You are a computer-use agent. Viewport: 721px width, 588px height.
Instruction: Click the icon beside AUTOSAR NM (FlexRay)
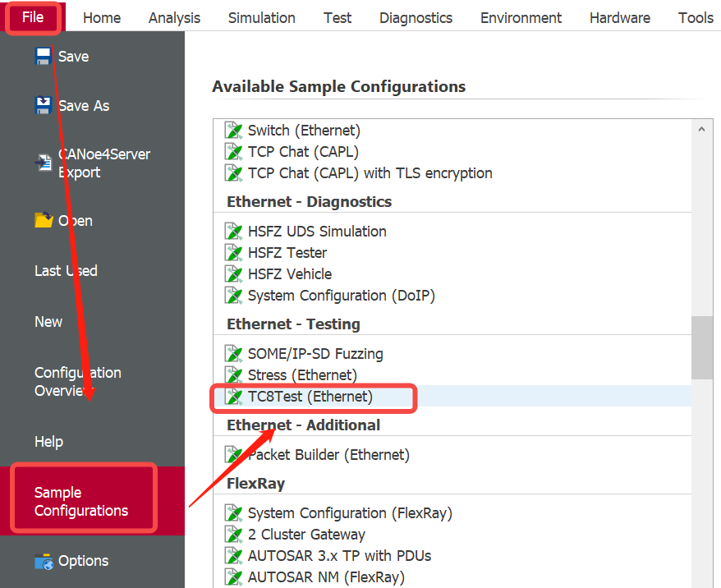(x=233, y=577)
